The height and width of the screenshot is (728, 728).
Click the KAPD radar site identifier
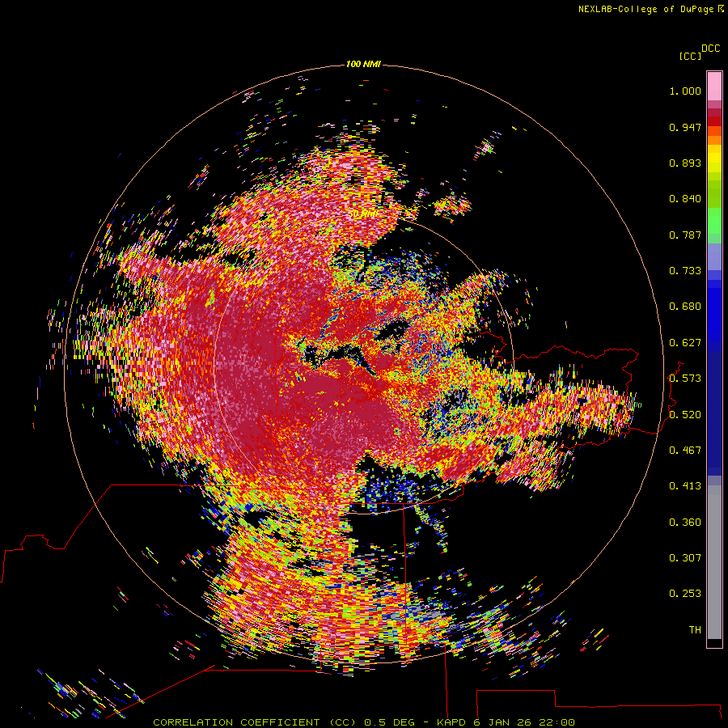[x=451, y=722]
